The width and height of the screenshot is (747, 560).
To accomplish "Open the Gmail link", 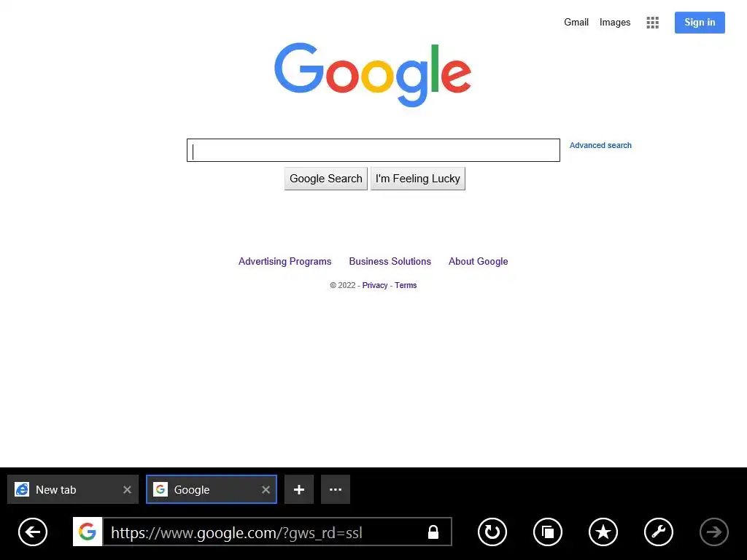I will (576, 23).
